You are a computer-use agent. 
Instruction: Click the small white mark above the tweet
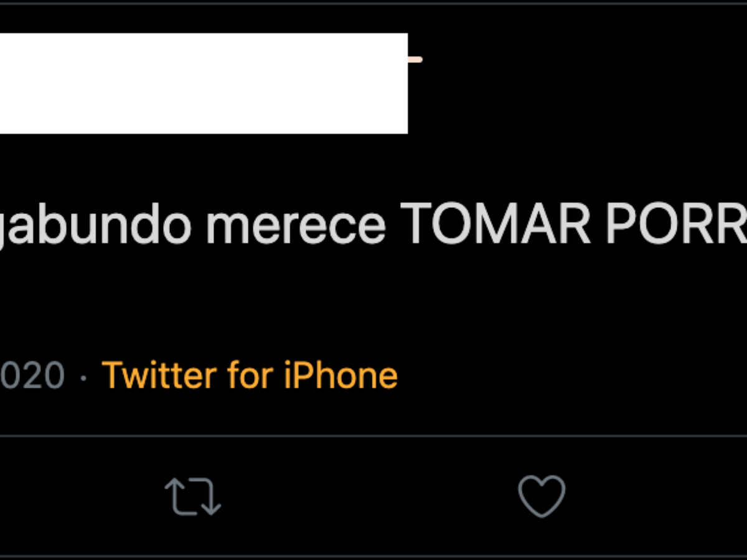pyautogui.click(x=415, y=60)
